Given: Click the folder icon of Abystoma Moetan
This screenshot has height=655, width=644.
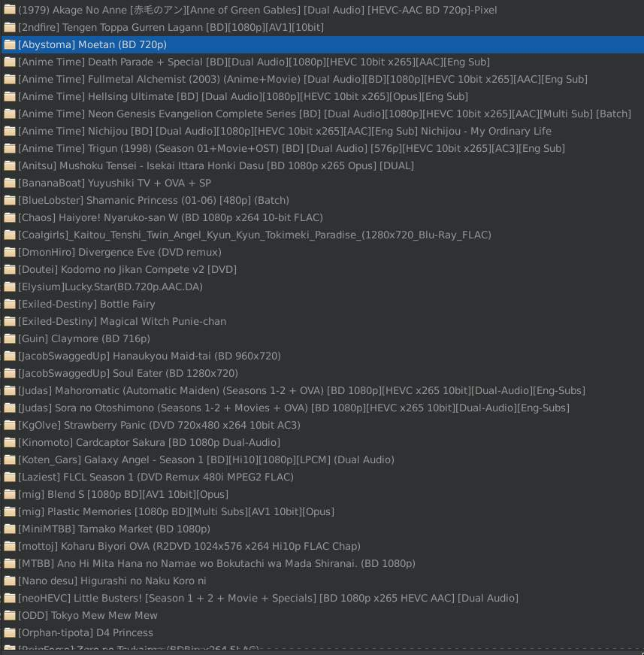Looking at the screenshot, I should click(10, 44).
